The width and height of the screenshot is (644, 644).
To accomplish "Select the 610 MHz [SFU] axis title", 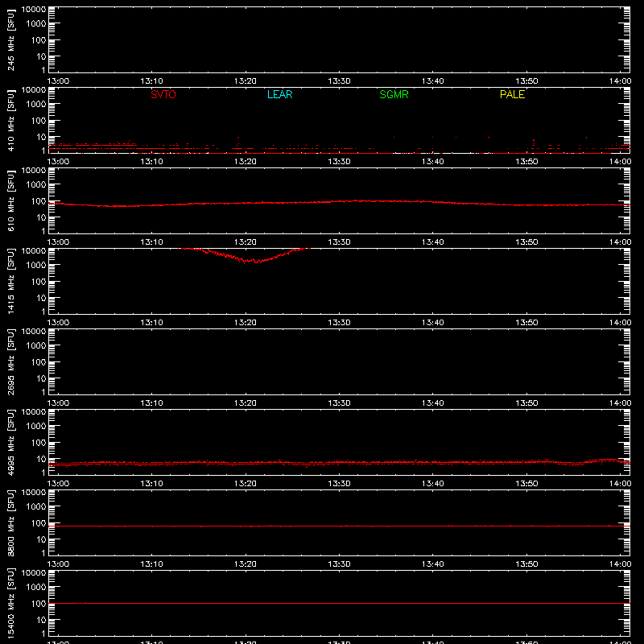I will (10, 200).
